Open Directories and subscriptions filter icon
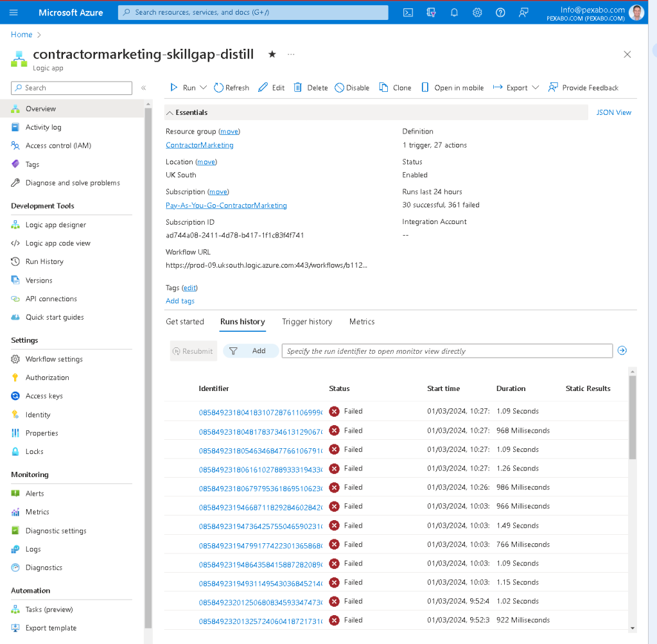The image size is (657, 644). 431,13
